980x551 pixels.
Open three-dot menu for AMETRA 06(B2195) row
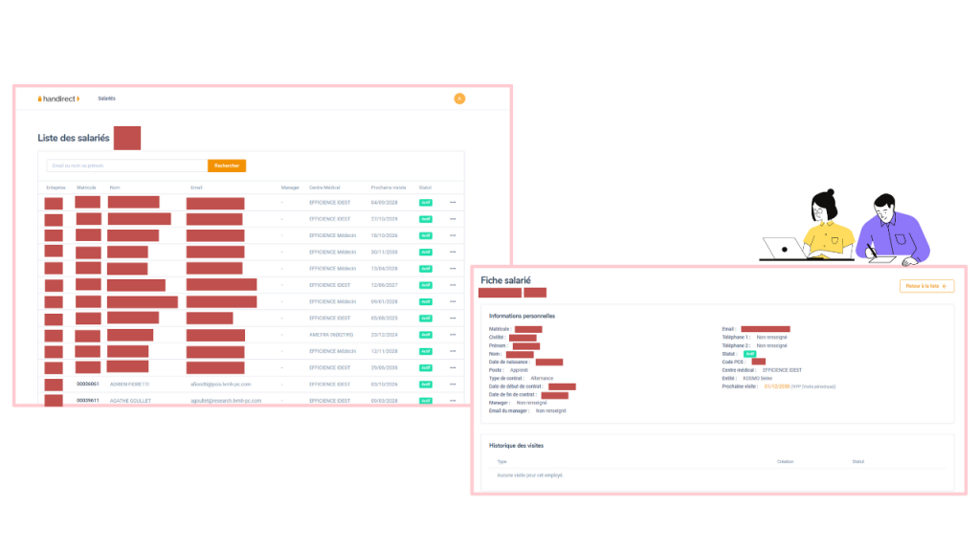click(x=453, y=335)
